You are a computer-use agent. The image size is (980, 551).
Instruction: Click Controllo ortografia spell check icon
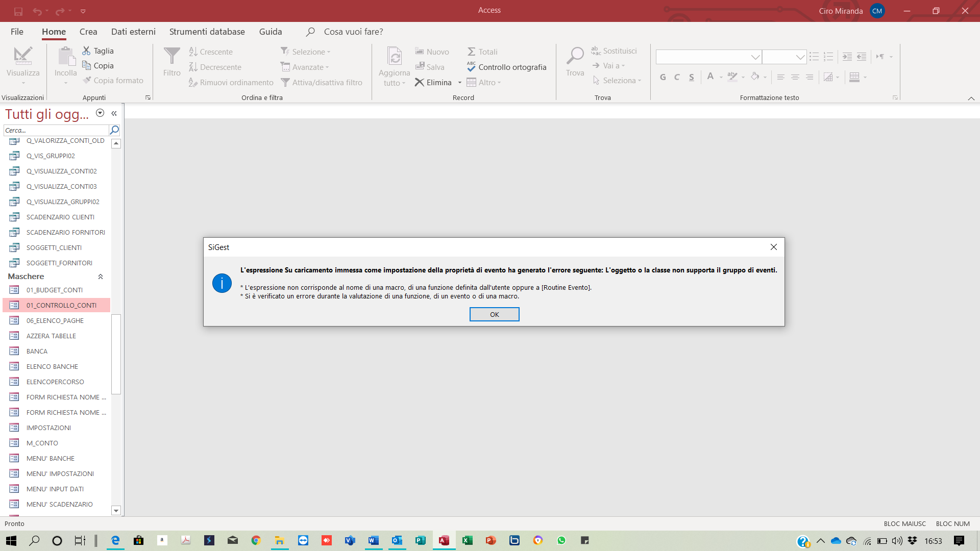[471, 67]
